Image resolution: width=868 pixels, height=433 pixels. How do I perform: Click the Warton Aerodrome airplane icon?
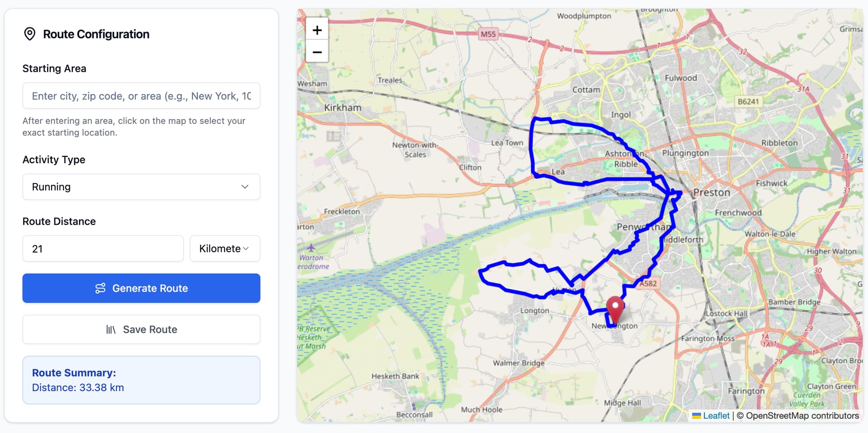click(x=311, y=248)
